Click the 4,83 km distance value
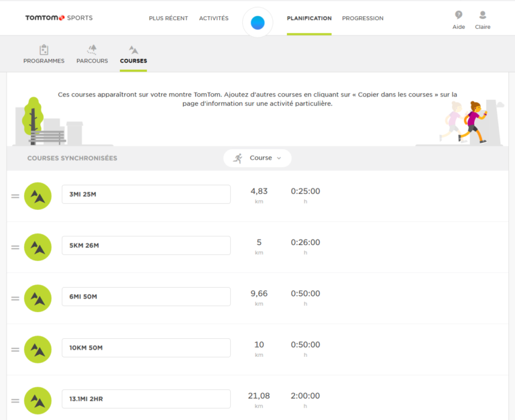Screen dimensions: 515x420 pyautogui.click(x=259, y=191)
